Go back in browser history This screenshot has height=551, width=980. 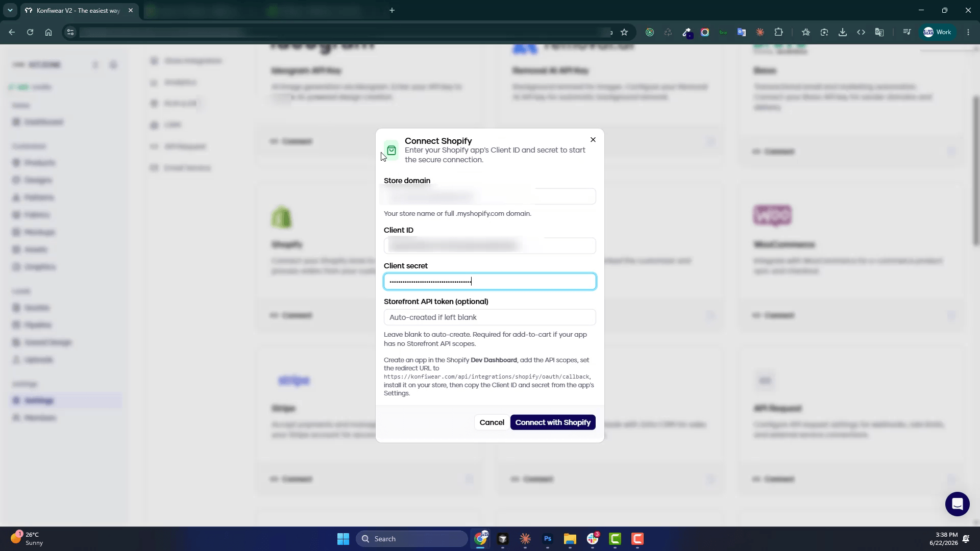point(12,32)
